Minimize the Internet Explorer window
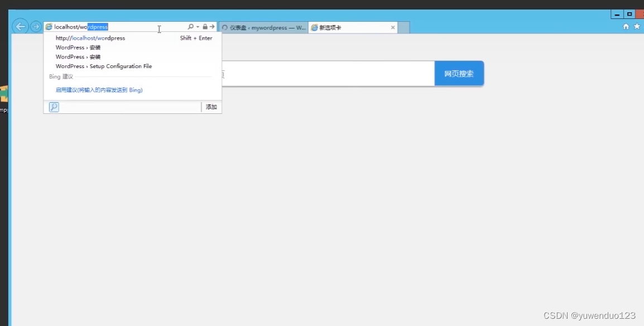 click(x=617, y=15)
